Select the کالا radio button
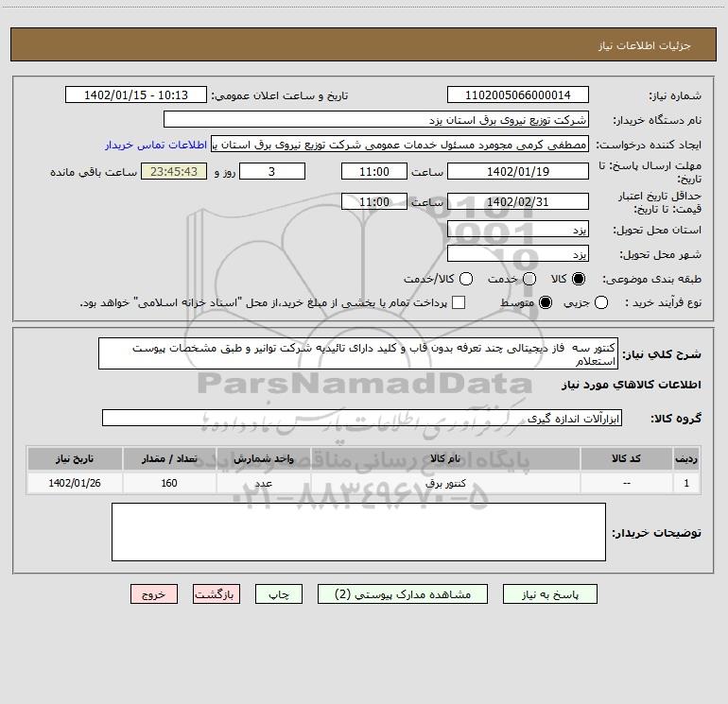 coord(578,279)
